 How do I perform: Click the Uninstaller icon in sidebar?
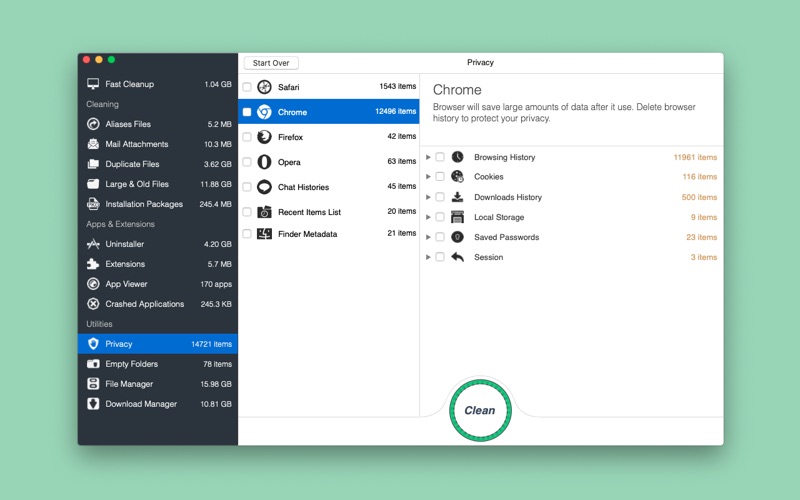tap(93, 244)
